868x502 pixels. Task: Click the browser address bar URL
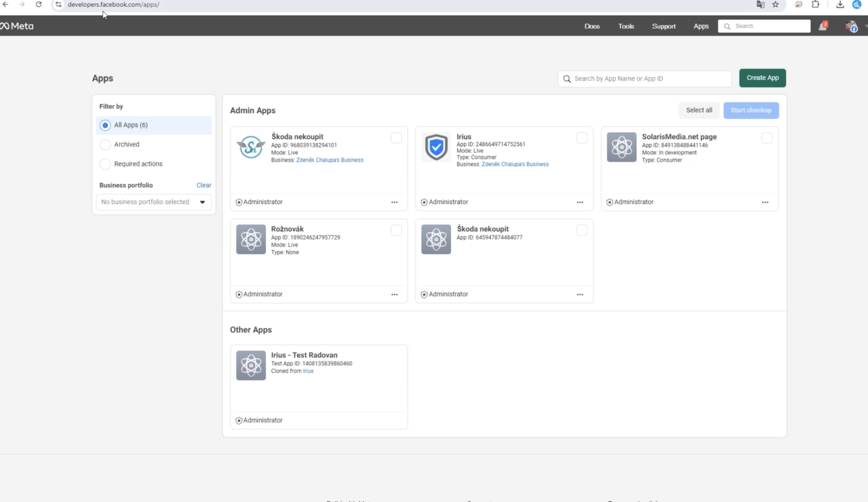[113, 5]
